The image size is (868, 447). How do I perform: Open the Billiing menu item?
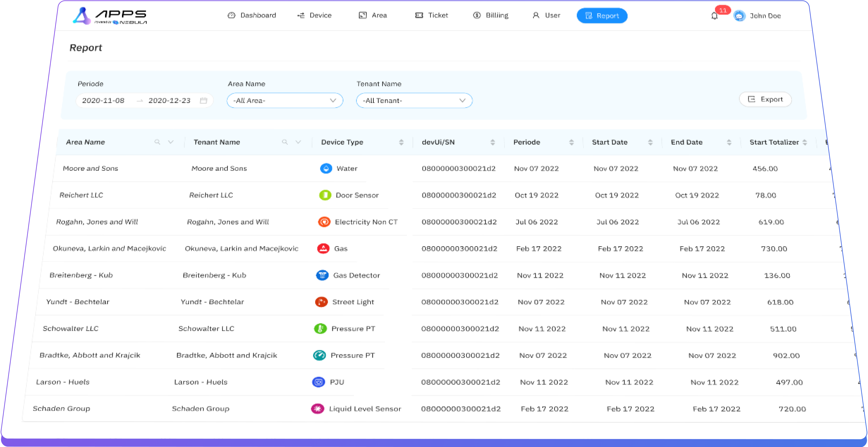pos(491,15)
